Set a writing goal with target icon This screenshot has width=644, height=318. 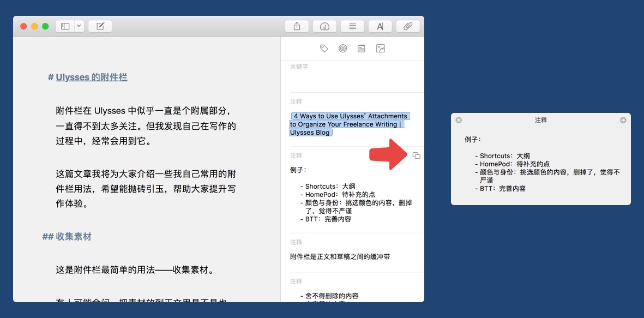tap(342, 49)
